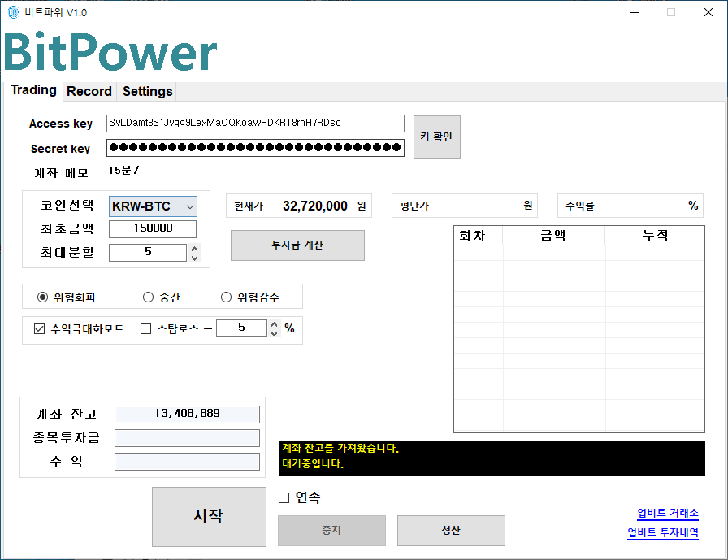Switch to the Trading tab
This screenshot has height=560, width=728.
point(33,90)
